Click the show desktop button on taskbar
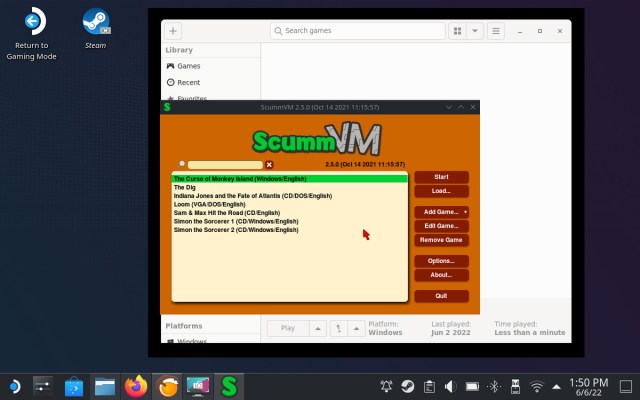The height and width of the screenshot is (400, 640). 626,386
